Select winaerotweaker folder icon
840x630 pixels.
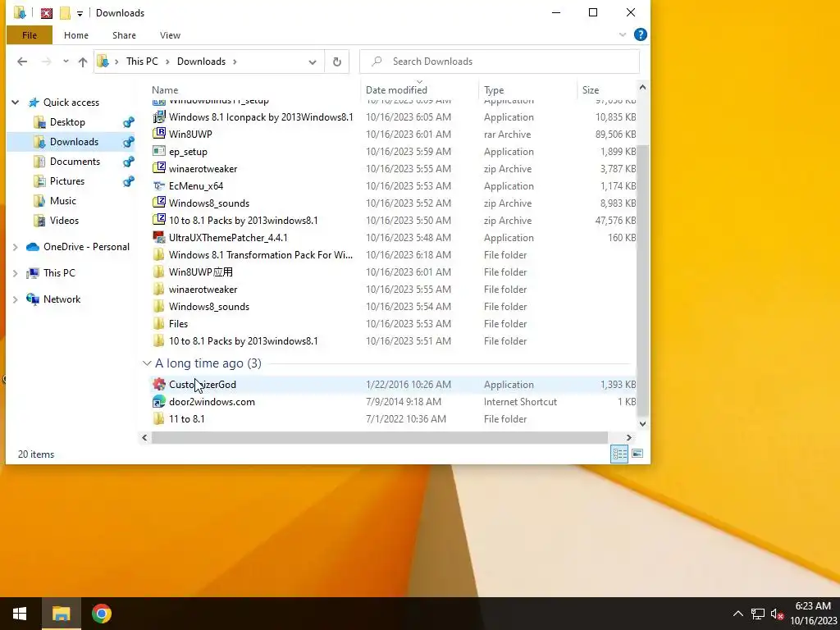point(158,290)
